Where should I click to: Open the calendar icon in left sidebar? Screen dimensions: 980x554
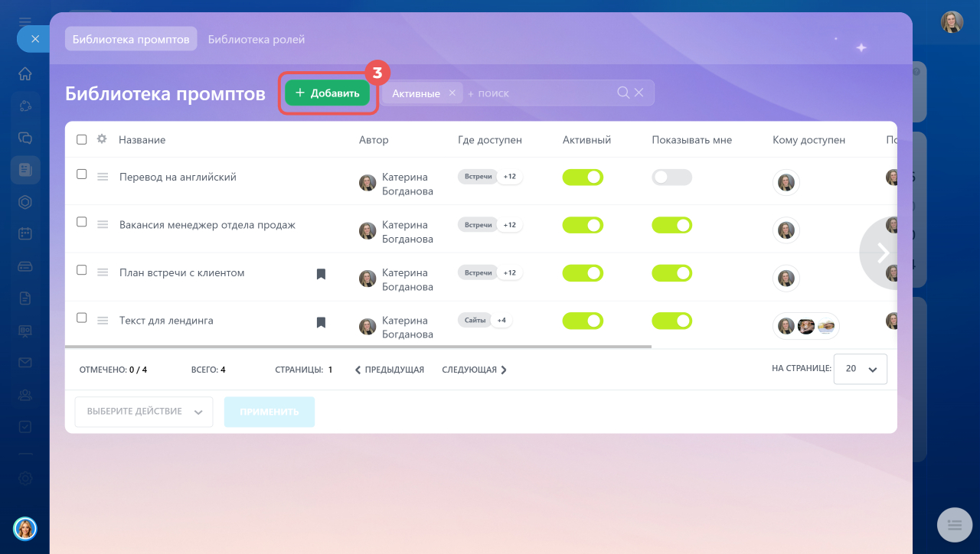tap(25, 233)
